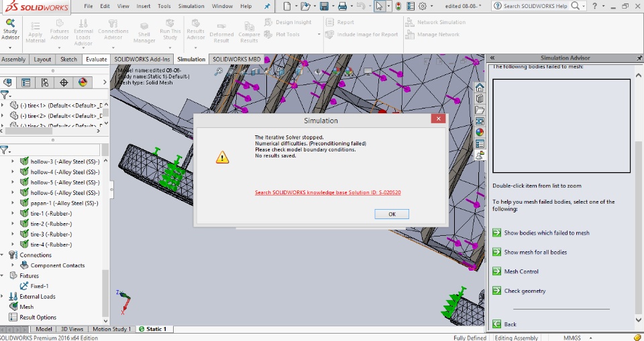
Task: Click the top tree horizontal scrollbar
Action: (29, 131)
